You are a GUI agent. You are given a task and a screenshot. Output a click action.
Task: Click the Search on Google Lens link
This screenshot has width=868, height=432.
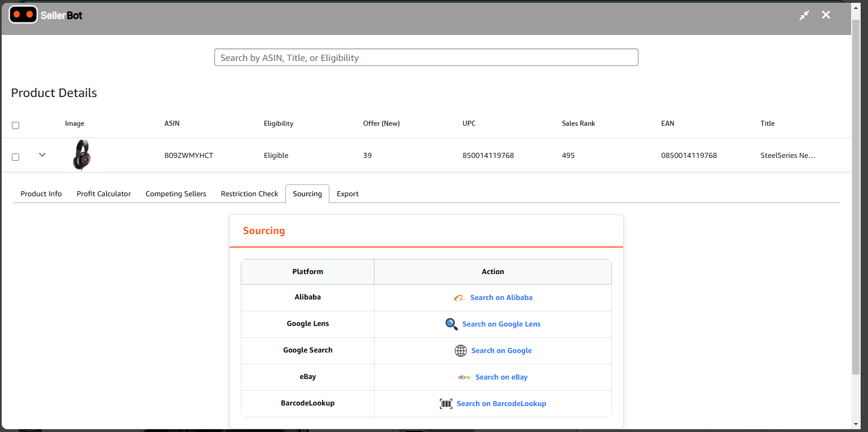coord(501,324)
